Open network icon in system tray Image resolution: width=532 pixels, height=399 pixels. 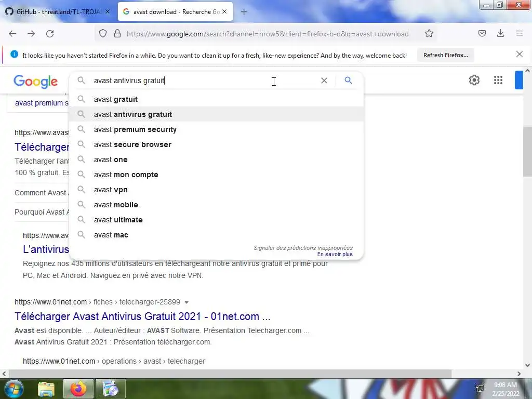coord(480,389)
